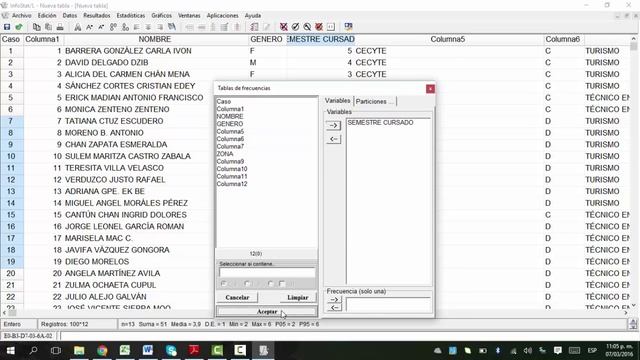Screen dimensions: 640x360
Task: Launch Google Chrome from the taskbar
Action: pos(102,351)
